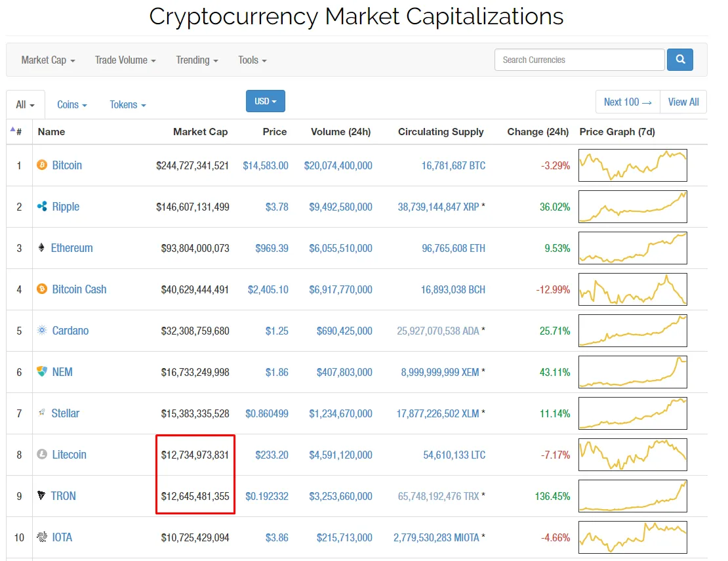Screen dimensions: 728x561
Task: Open IOTA 7-day price graph
Action: click(632, 537)
